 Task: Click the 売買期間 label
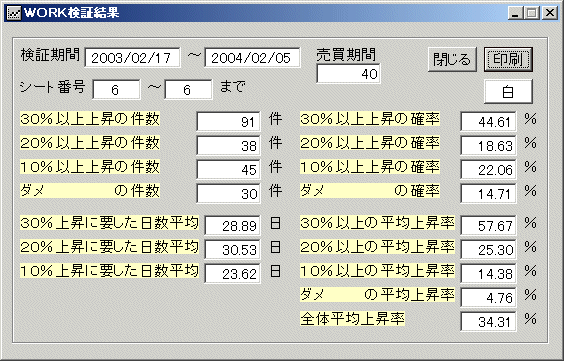(346, 55)
